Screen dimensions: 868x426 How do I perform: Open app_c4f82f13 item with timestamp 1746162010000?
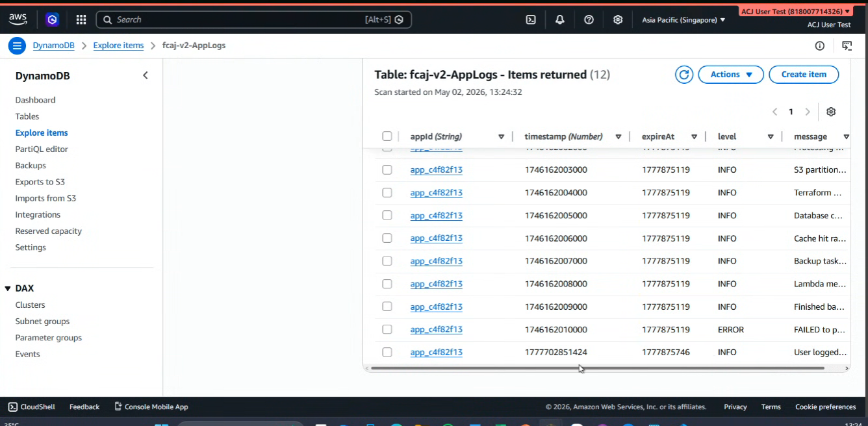pyautogui.click(x=436, y=329)
